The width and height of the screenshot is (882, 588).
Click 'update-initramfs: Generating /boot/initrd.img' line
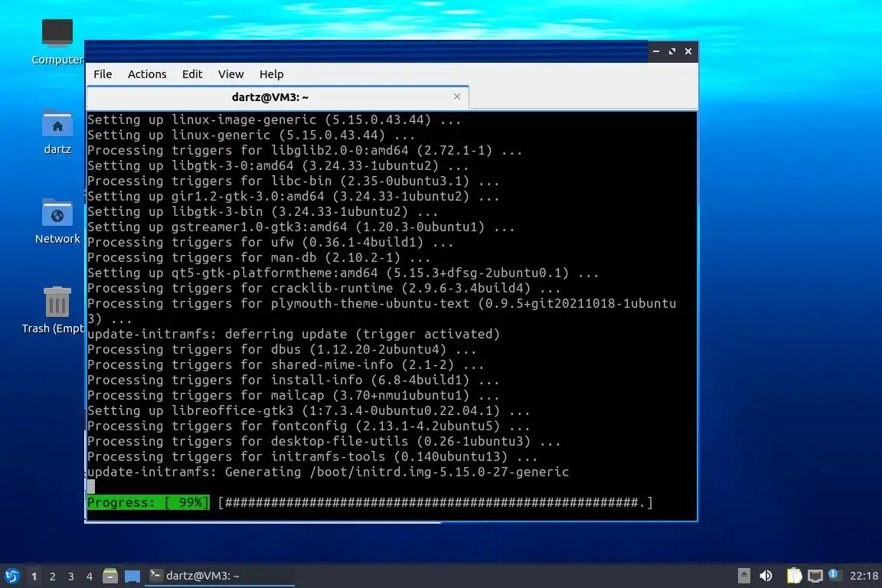click(x=328, y=472)
